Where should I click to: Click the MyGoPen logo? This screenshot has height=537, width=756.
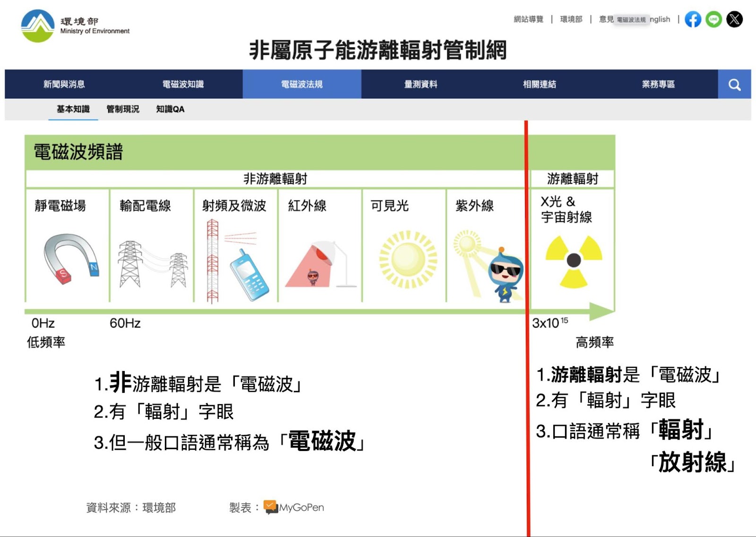coord(294,507)
